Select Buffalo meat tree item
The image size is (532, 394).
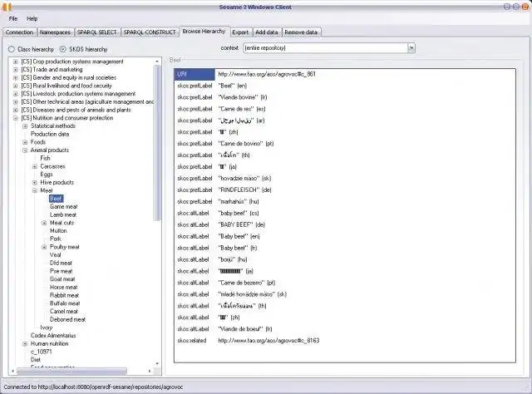click(x=65, y=303)
